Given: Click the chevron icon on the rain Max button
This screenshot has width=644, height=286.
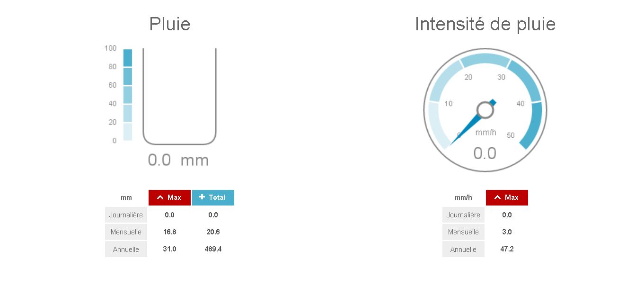Looking at the screenshot, I should pos(160,197).
